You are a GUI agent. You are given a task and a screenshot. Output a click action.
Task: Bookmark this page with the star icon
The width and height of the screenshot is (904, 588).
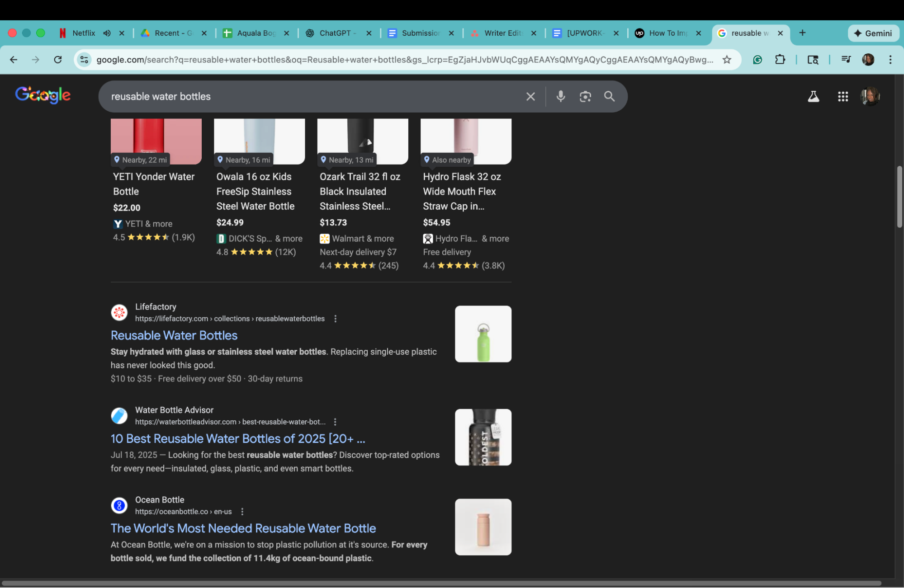tap(727, 59)
